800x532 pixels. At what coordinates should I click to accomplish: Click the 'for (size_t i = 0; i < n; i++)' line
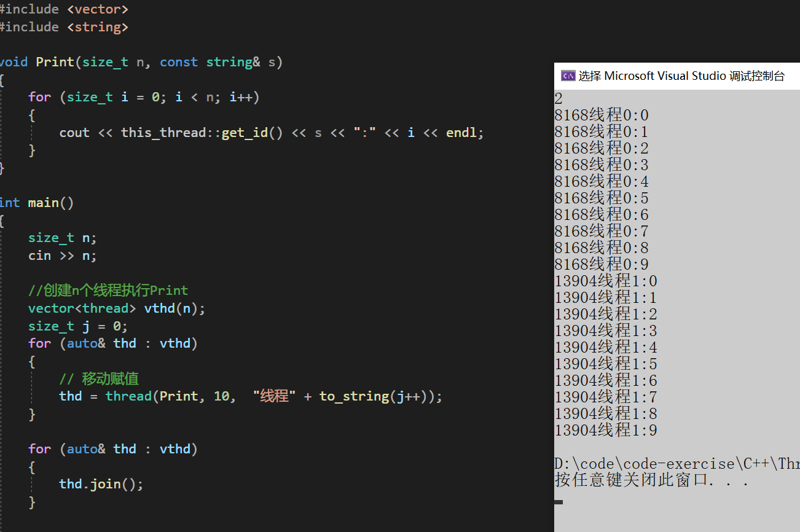[x=144, y=97]
